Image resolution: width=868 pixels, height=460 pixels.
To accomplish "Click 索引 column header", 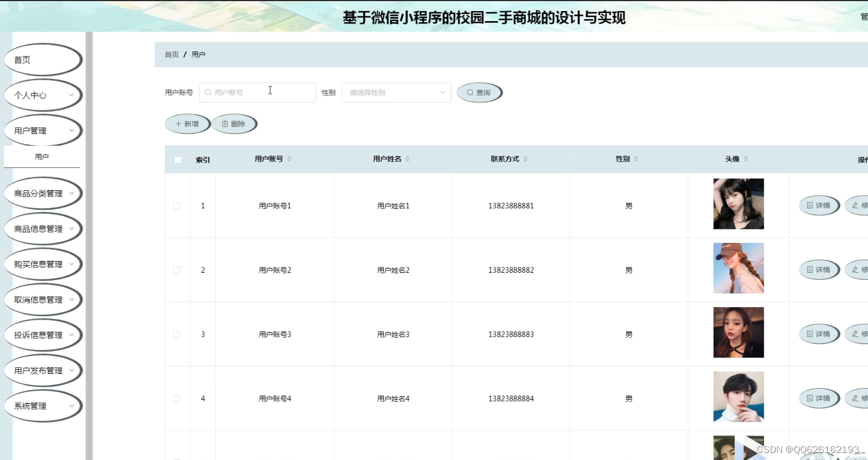I will 203,160.
